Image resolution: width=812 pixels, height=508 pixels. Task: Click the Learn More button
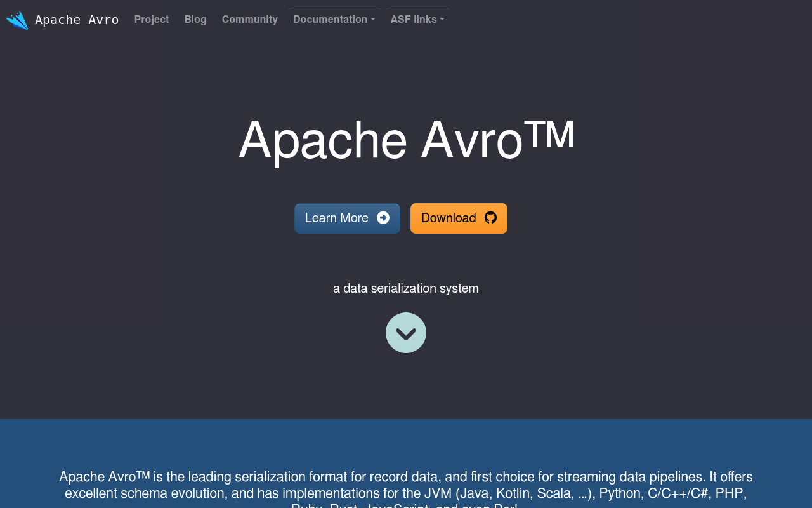point(347,218)
